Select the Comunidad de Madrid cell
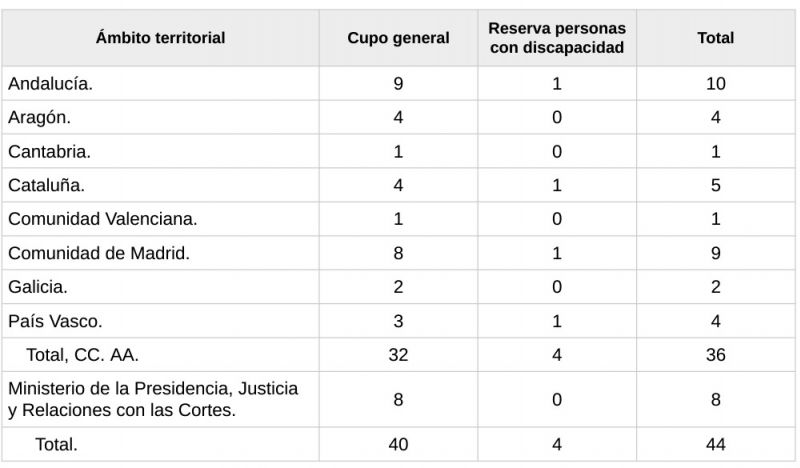Image resolution: width=800 pixels, height=468 pixels. (160, 253)
